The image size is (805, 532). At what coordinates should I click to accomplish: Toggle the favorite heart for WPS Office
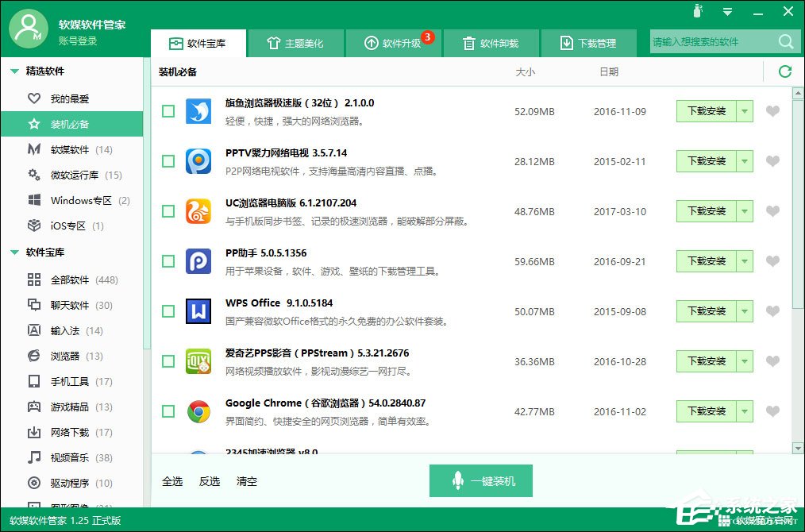pos(773,311)
